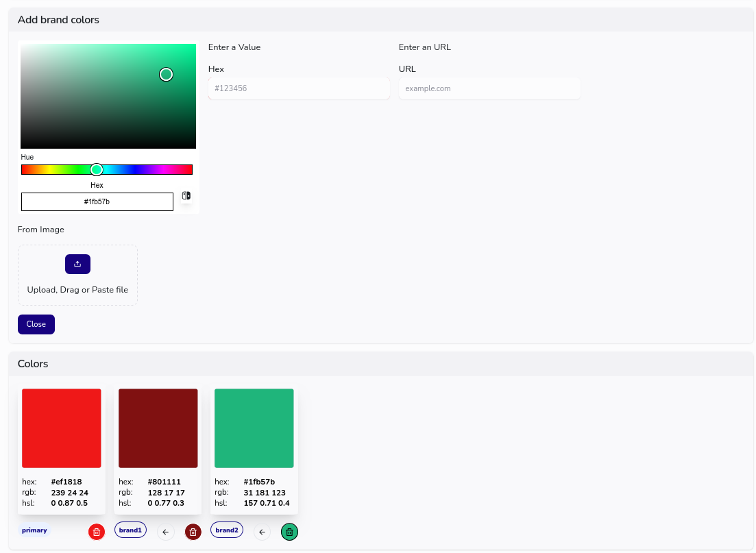Move brand2 color left with arrow button

click(x=262, y=532)
